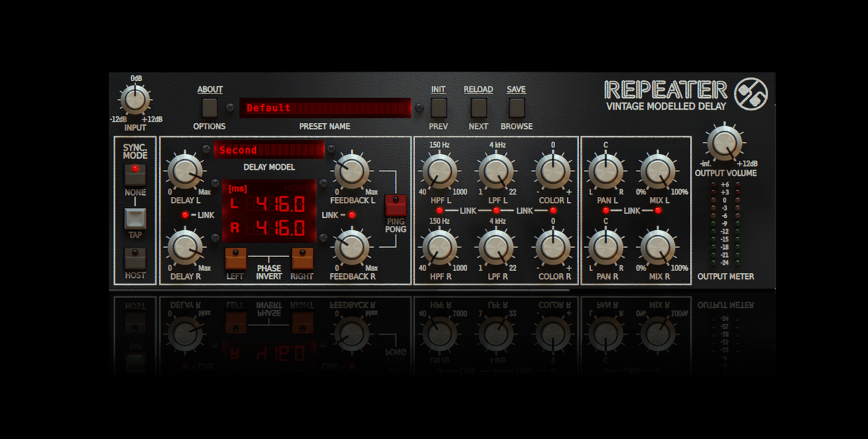Open the Preset Name display showing Default
The height and width of the screenshot is (439, 868).
pos(325,108)
